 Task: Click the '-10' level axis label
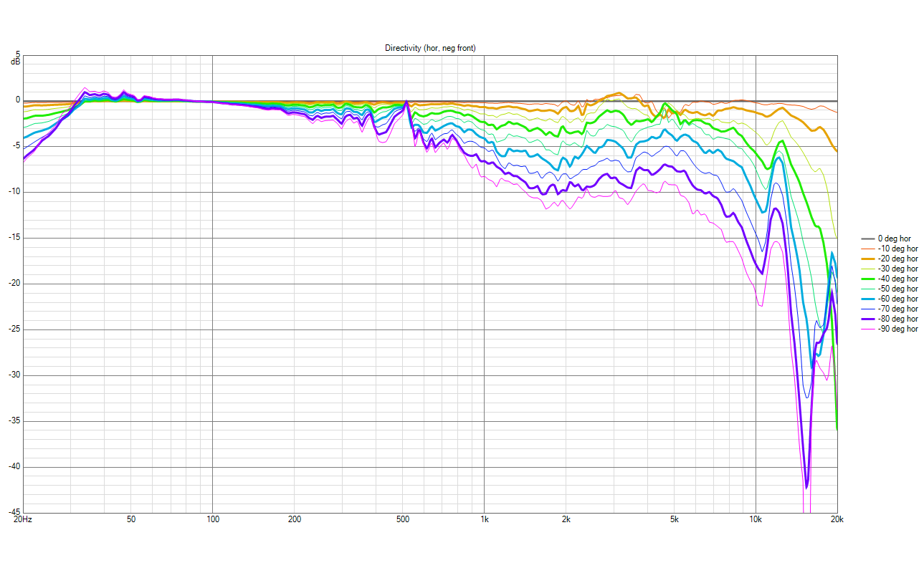[14, 192]
